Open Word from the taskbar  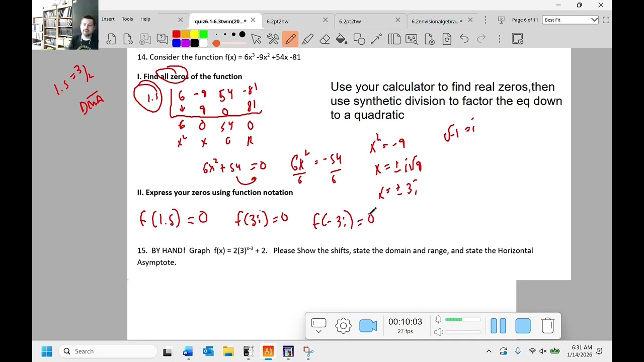coord(188,351)
